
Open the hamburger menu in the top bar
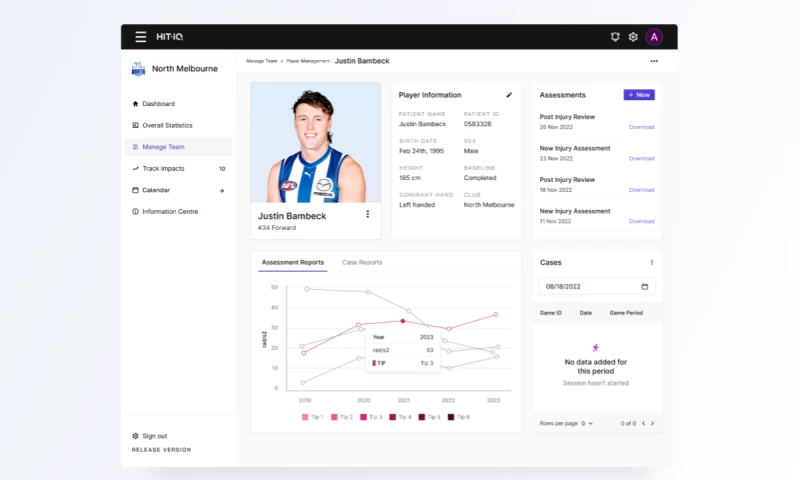point(141,37)
